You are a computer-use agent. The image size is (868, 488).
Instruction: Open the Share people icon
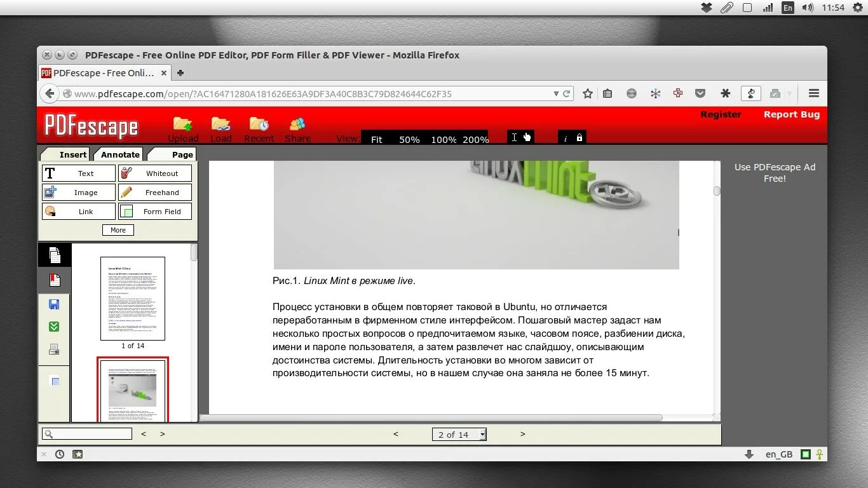(x=297, y=124)
